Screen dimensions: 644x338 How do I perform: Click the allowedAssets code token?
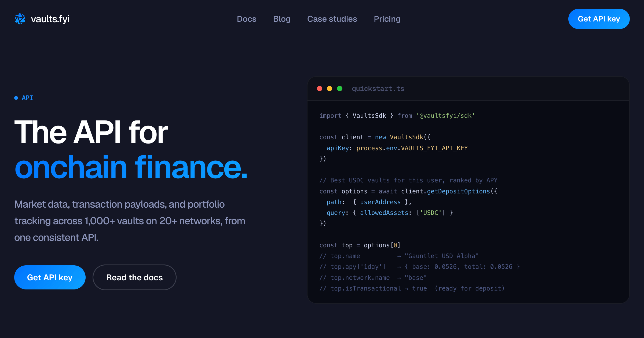point(384,213)
